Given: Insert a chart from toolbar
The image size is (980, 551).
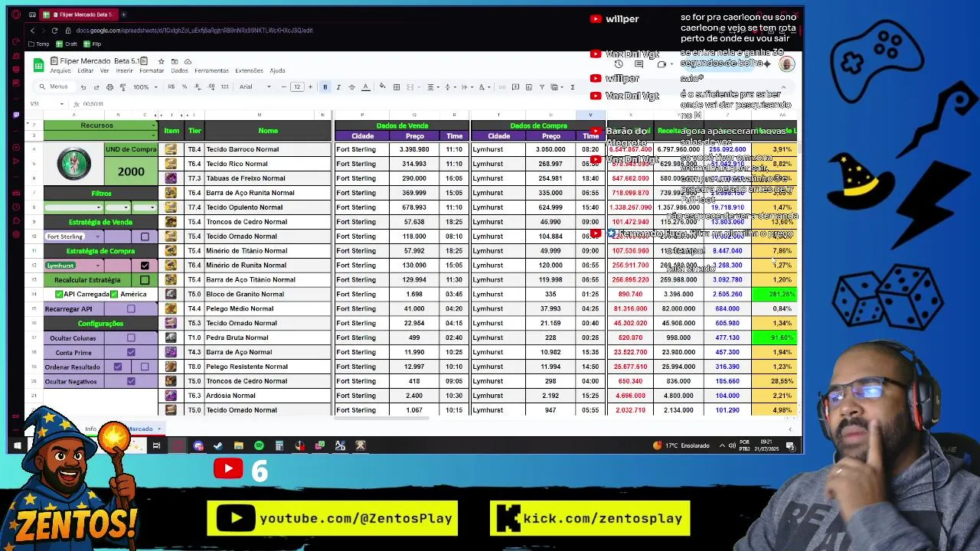Looking at the screenshot, I should click(529, 87).
